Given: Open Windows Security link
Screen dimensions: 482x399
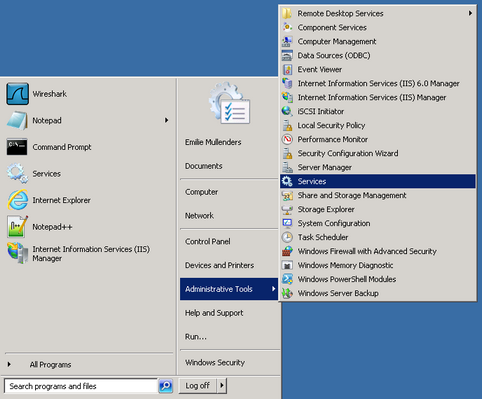Looking at the screenshot, I should click(215, 362).
